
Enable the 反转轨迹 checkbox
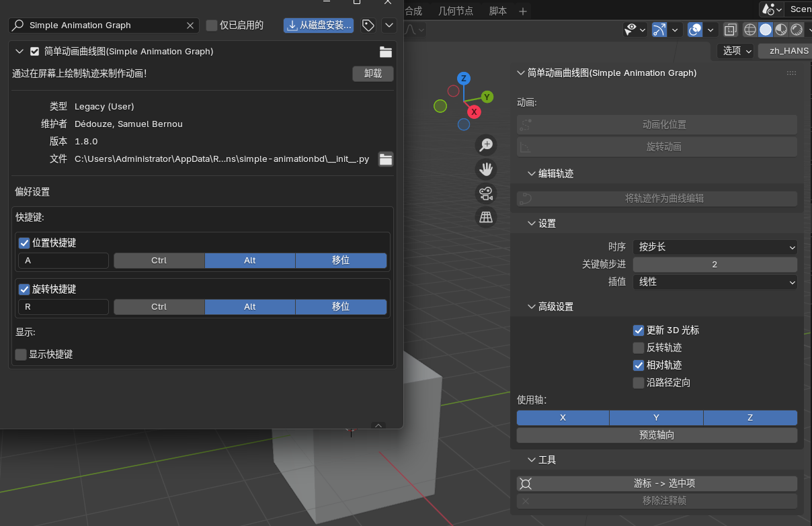(x=639, y=348)
